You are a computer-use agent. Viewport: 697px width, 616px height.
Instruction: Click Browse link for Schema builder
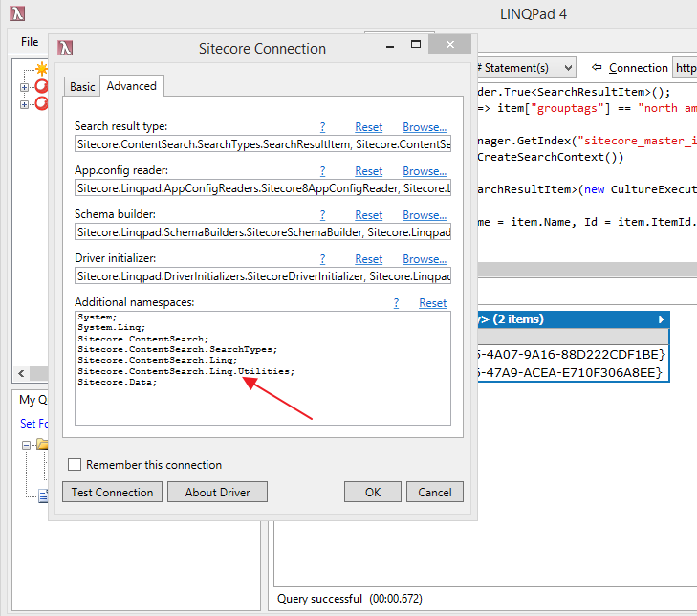(425, 215)
